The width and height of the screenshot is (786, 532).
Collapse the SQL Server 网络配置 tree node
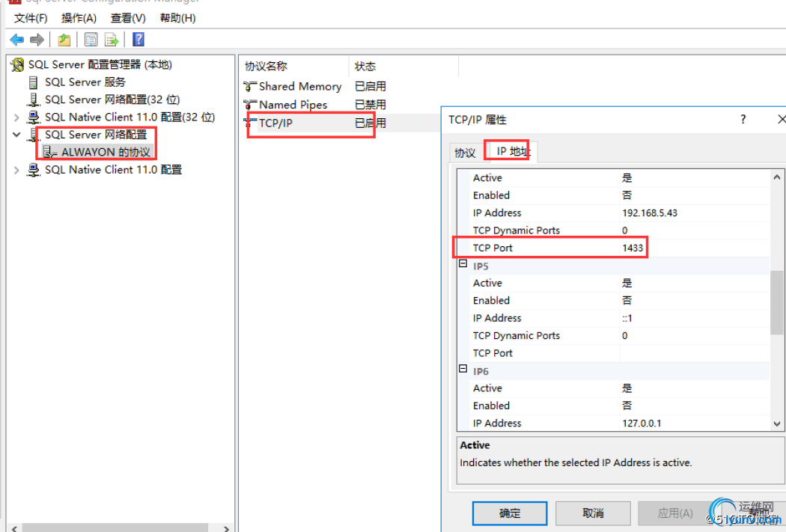coord(16,134)
